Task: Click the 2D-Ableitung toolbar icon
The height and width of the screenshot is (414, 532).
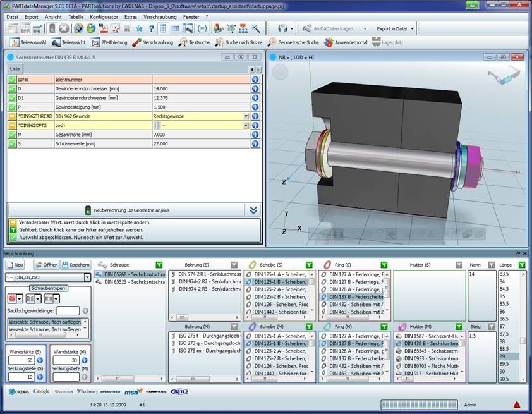Action: click(109, 42)
